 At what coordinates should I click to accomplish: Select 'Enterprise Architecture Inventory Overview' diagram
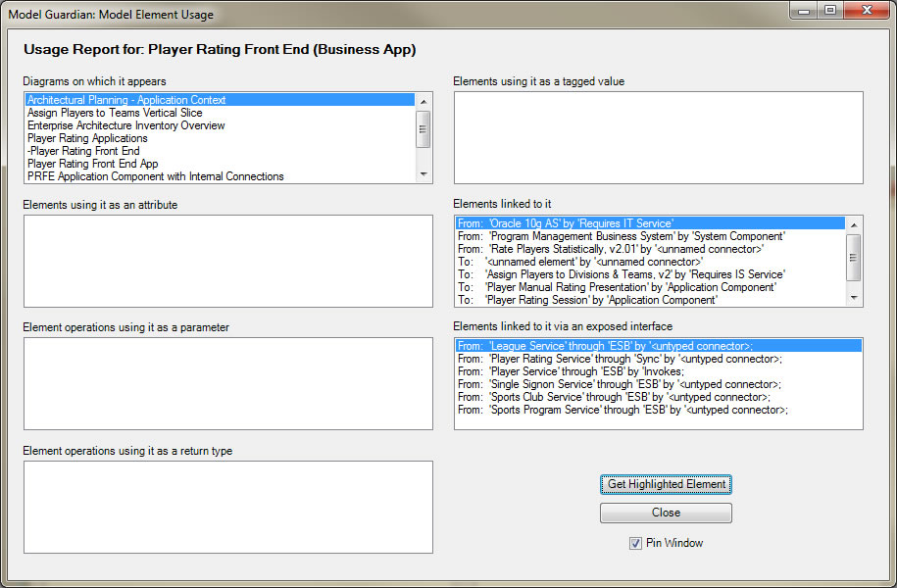pos(221,125)
